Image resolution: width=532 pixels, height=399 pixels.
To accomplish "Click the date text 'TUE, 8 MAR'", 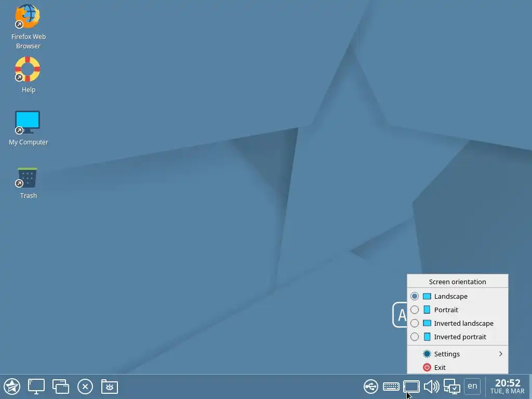I will 507,391.
